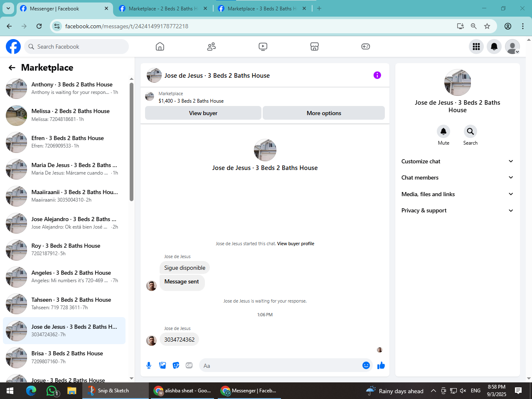Select the Messenger | Facebook tab

click(x=64, y=8)
